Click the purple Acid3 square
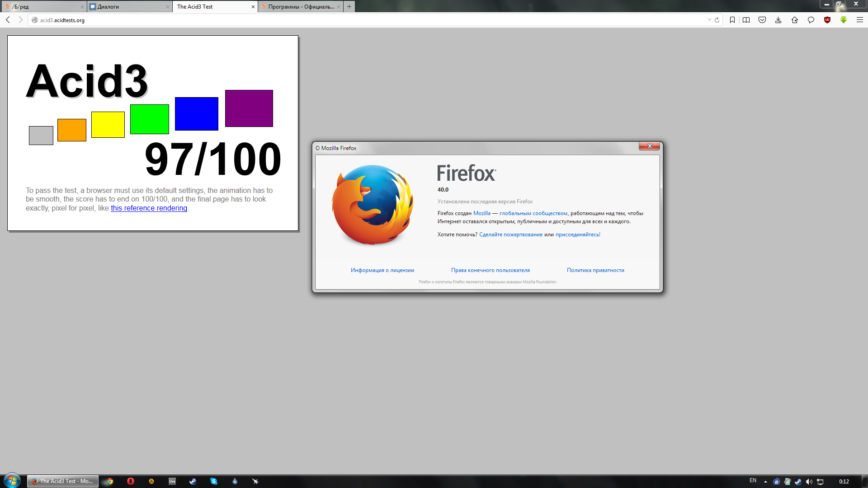The image size is (868, 488). pyautogui.click(x=249, y=108)
